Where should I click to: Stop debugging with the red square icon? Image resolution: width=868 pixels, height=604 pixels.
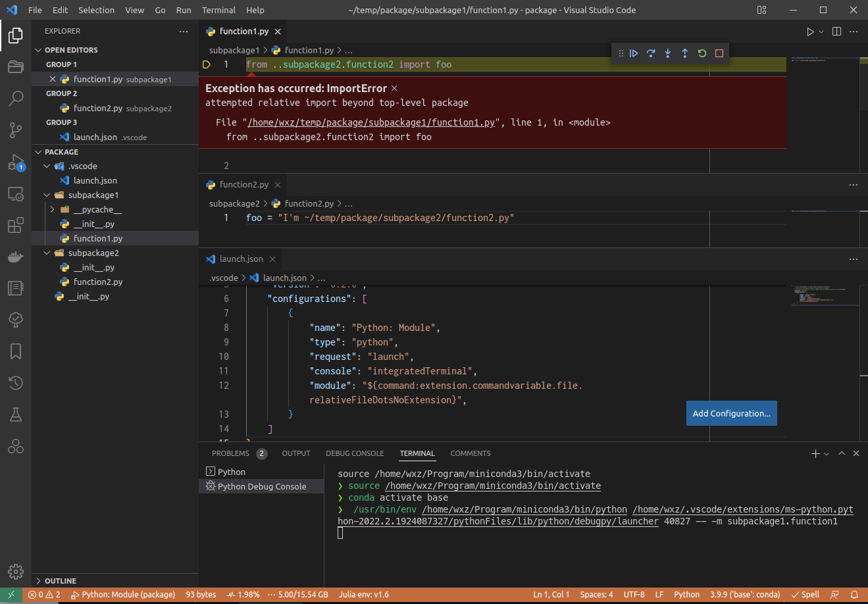tap(719, 53)
